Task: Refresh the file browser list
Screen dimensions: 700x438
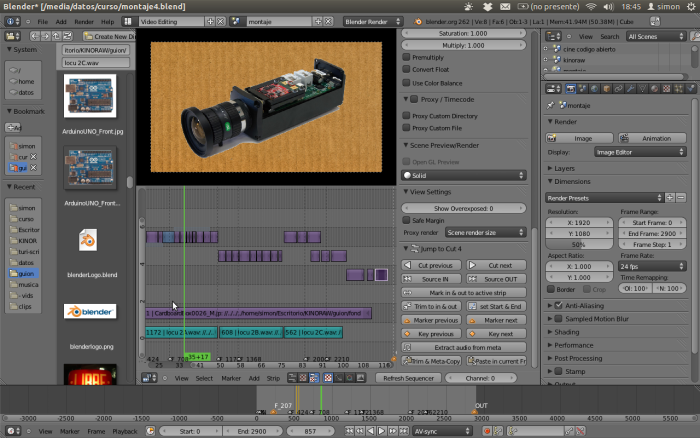Action: (x=67, y=36)
